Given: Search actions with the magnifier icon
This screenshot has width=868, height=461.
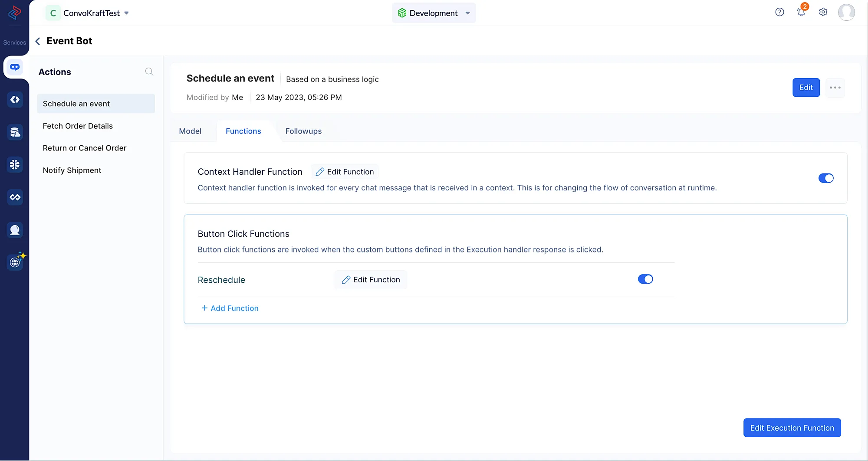Looking at the screenshot, I should pos(149,72).
